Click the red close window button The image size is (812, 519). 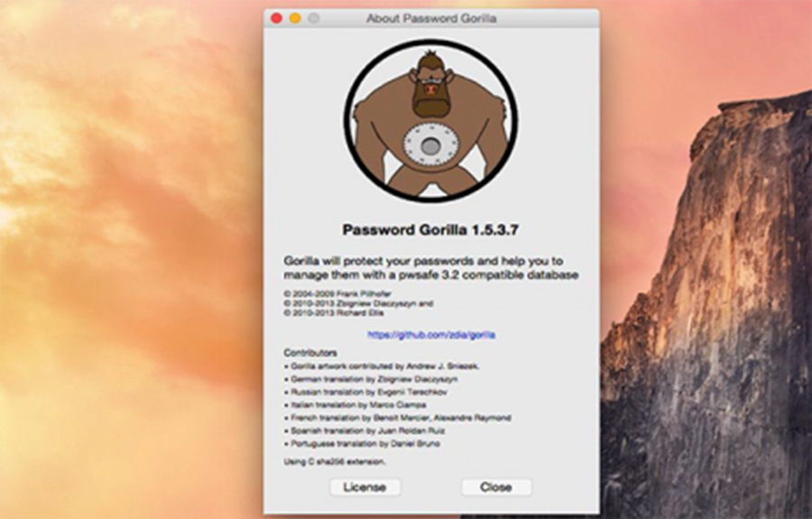(x=277, y=19)
